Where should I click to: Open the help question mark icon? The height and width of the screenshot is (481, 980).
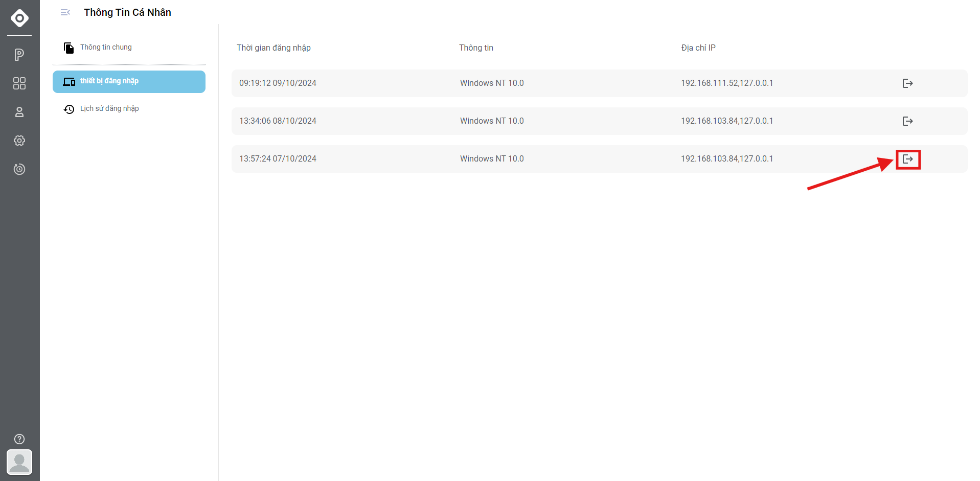pyautogui.click(x=19, y=439)
